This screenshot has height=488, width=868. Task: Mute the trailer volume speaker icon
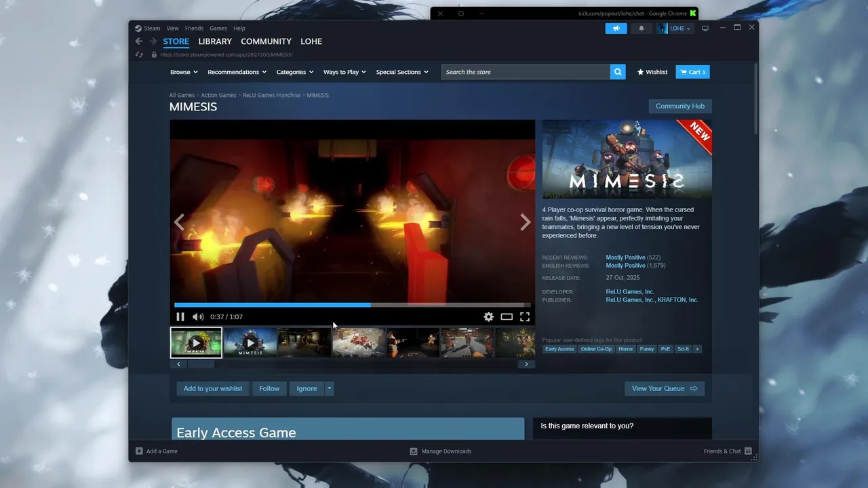click(x=198, y=317)
